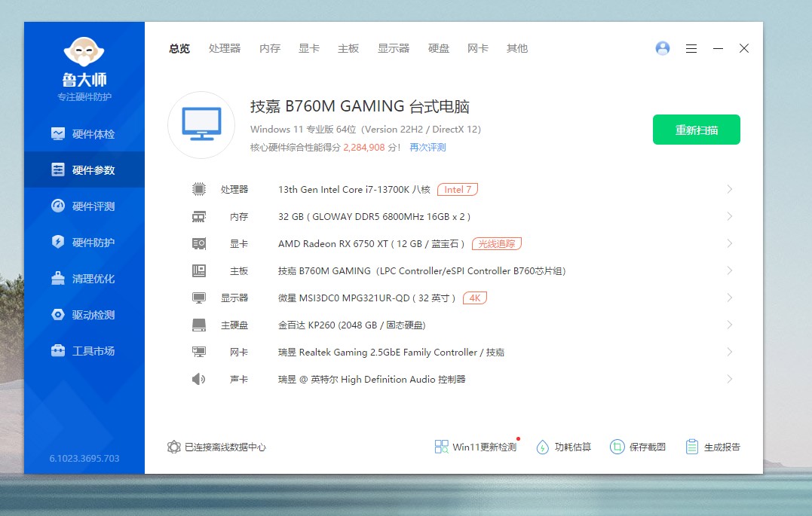The image size is (812, 516).
Task: Click the Win11更新检测 icon
Action: [x=441, y=447]
